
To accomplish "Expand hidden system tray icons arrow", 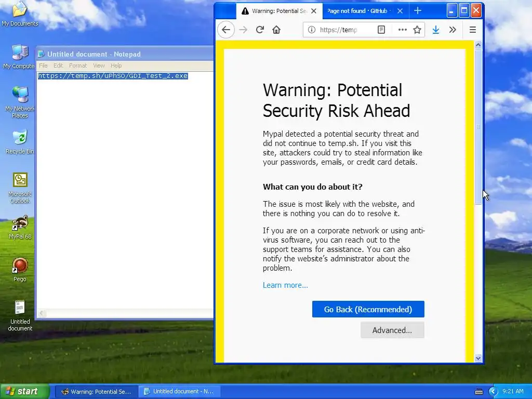I will pyautogui.click(x=494, y=392).
